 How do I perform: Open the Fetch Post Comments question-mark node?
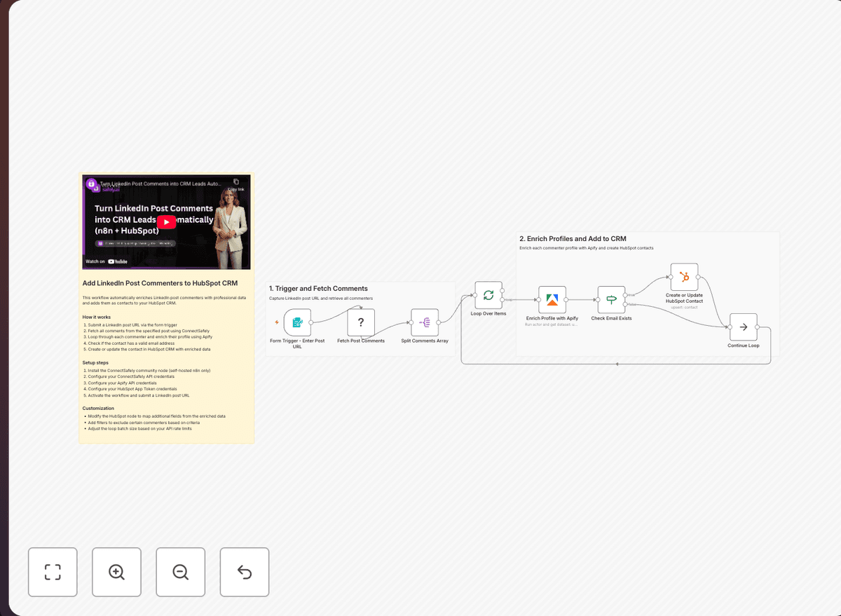(360, 322)
